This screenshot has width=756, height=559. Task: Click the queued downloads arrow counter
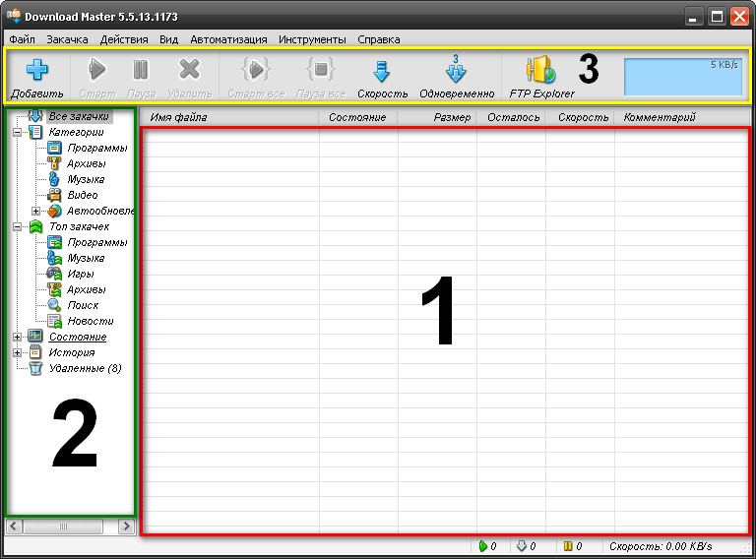[x=526, y=546]
